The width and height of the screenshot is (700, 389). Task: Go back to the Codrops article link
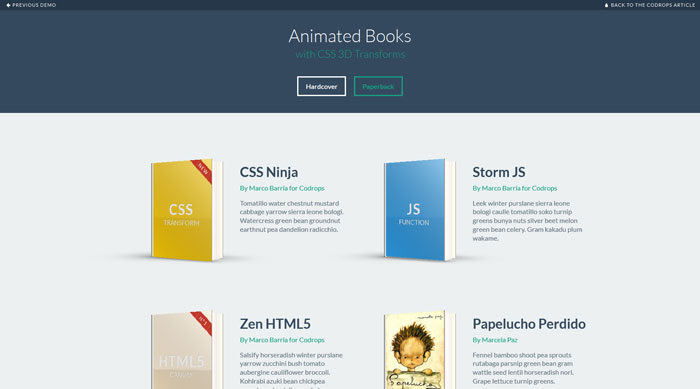[x=650, y=5]
